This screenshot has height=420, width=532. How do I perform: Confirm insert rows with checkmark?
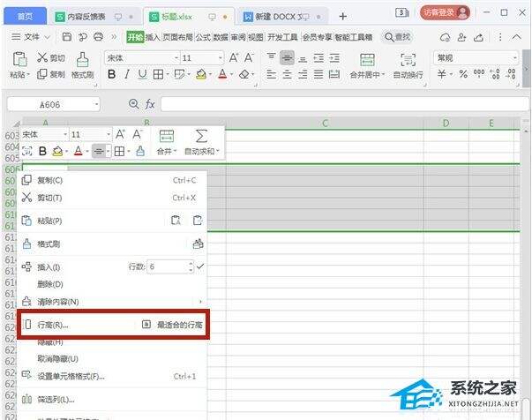pos(200,266)
